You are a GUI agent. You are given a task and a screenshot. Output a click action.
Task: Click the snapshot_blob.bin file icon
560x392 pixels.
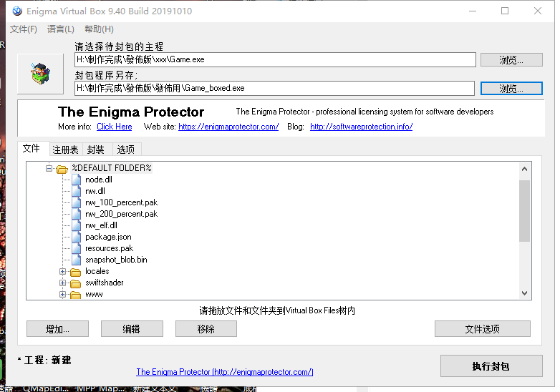point(76,260)
